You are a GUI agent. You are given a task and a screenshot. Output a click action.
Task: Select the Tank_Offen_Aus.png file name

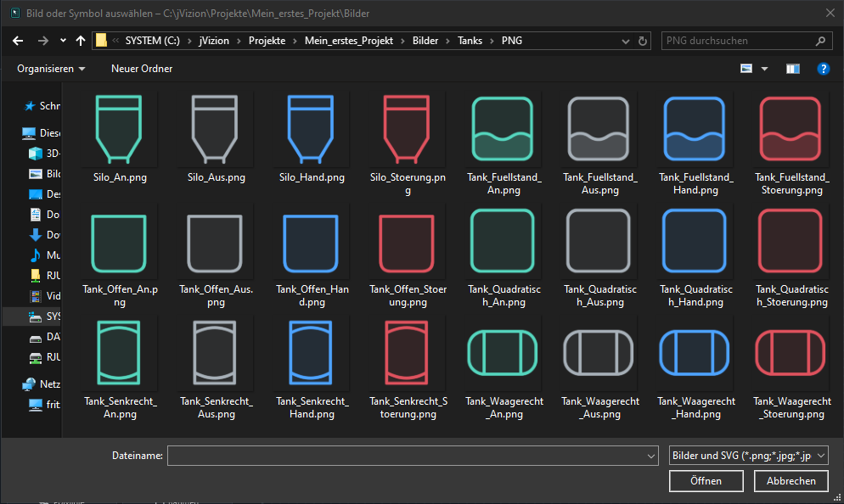pyautogui.click(x=216, y=296)
